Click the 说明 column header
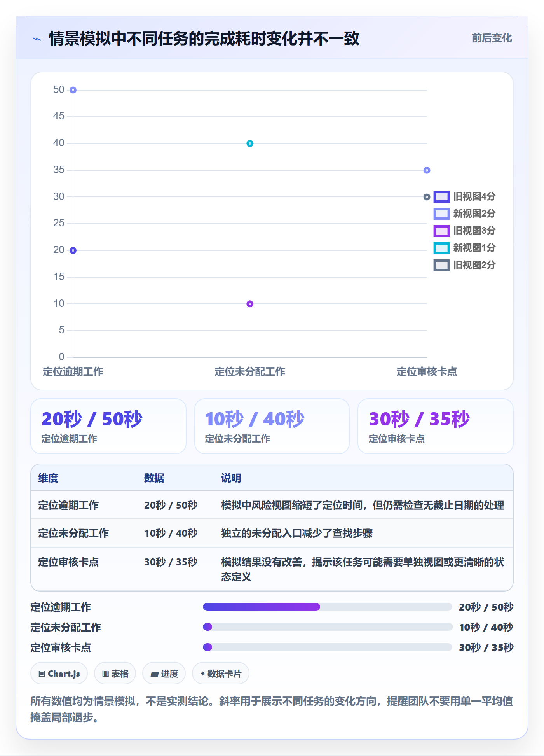The height and width of the screenshot is (756, 544). (231, 478)
